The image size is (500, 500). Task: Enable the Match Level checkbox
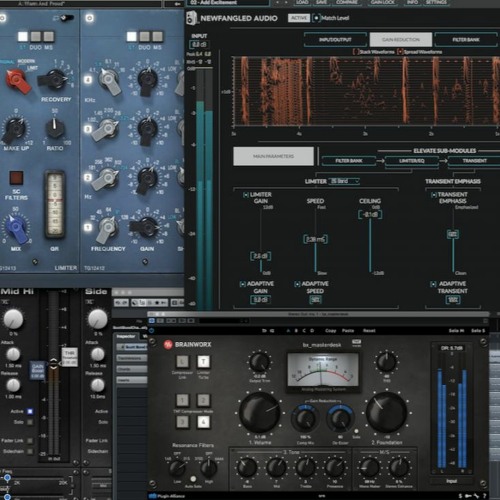point(316,18)
